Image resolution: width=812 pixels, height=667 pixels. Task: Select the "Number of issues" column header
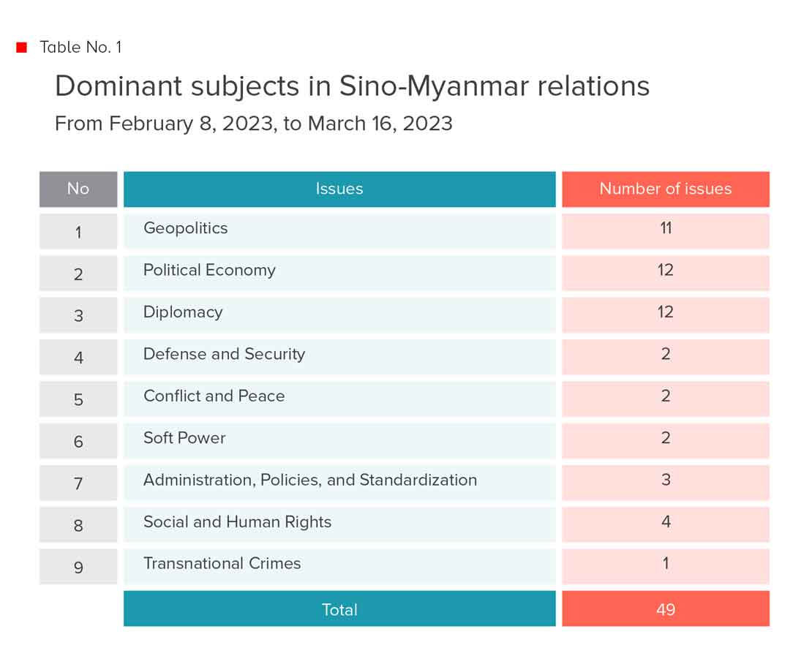665,189
